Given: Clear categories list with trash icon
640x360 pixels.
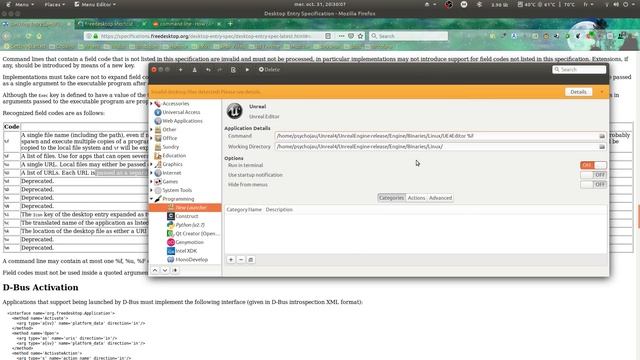Looking at the screenshot, I should (251, 260).
